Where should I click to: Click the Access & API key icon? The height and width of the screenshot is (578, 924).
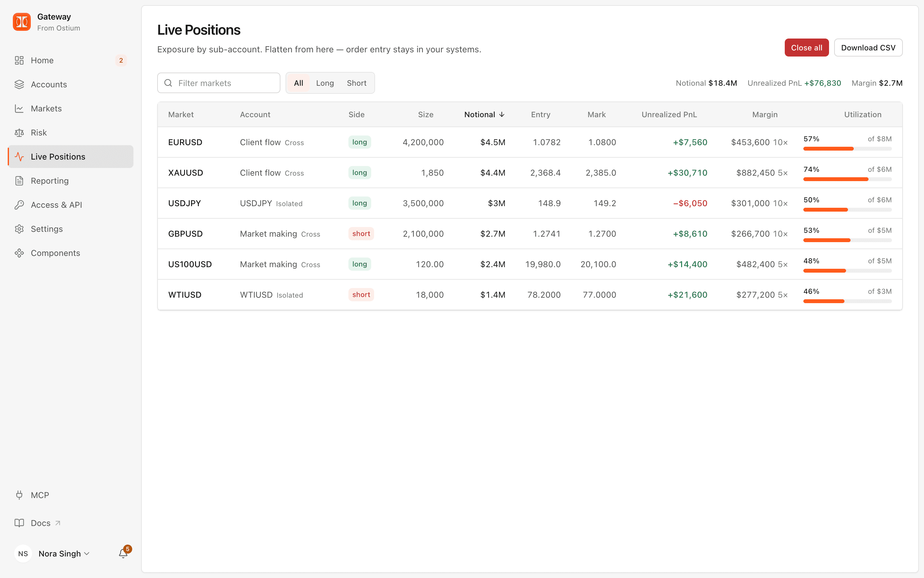pyautogui.click(x=19, y=205)
